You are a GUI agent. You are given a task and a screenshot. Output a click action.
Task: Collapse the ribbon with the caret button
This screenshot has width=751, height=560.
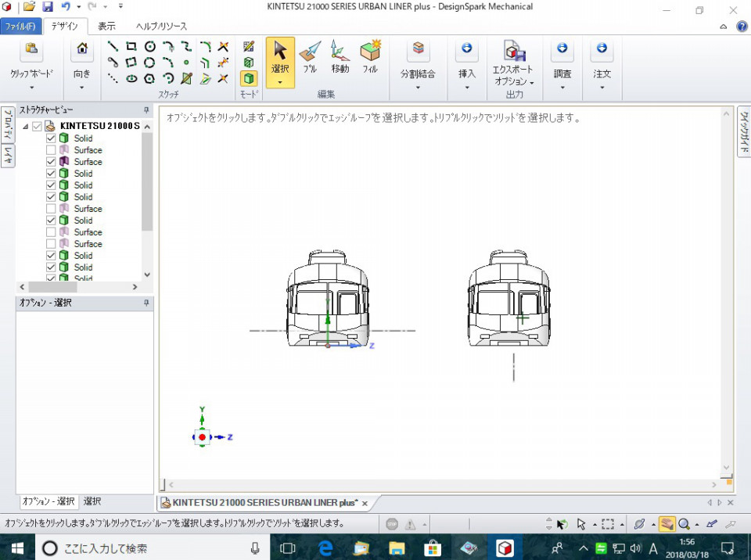point(723,27)
